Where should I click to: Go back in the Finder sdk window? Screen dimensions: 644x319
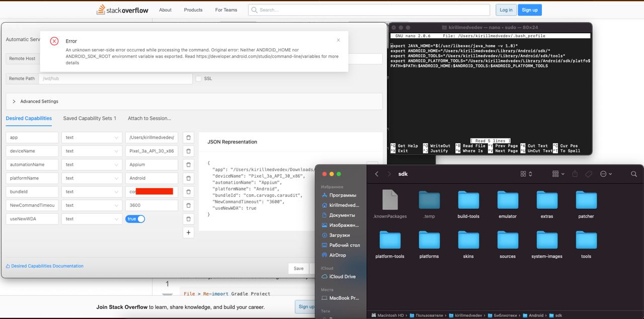[376, 174]
